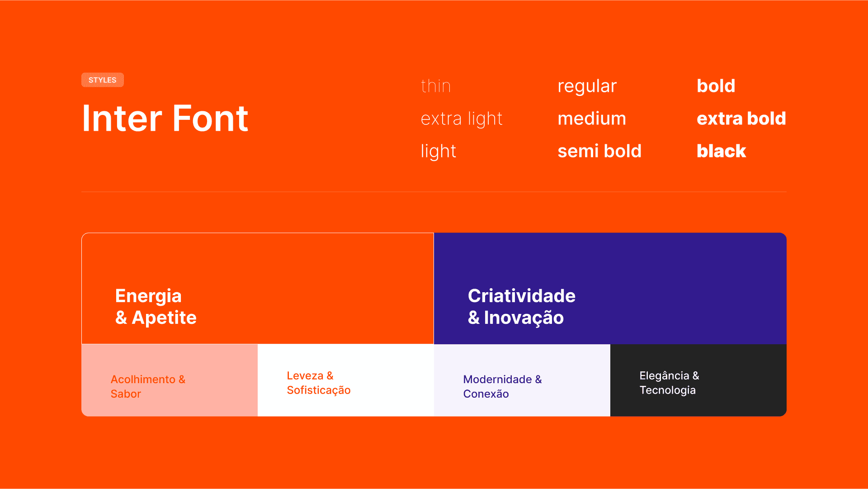This screenshot has height=489, width=868.
Task: Choose the dark Elegância & Tecnologia swatch
Action: click(x=698, y=380)
